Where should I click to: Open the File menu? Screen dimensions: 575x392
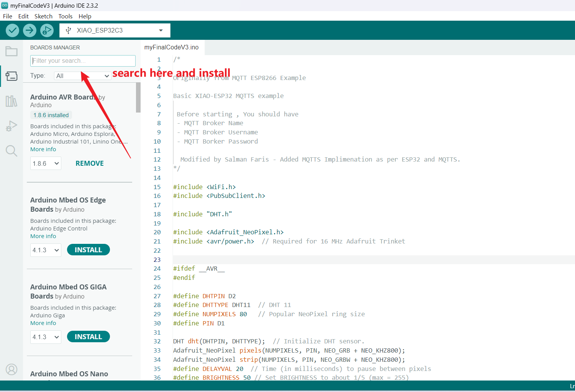tap(8, 16)
